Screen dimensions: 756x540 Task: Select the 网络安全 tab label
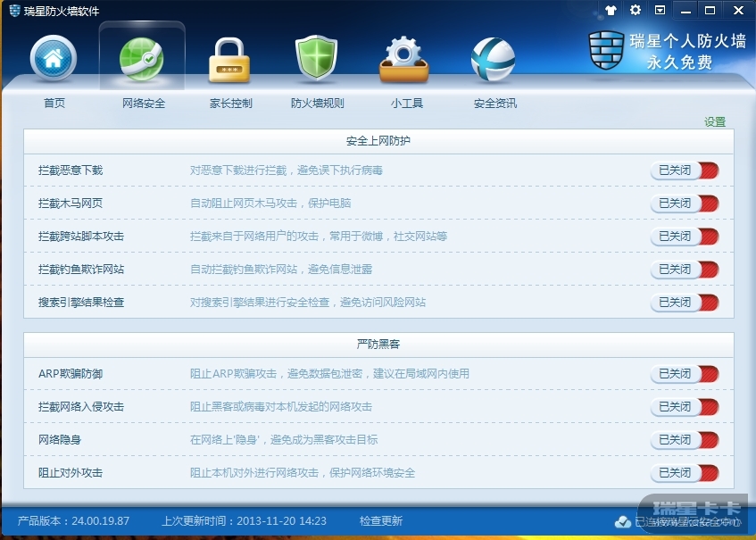coord(143,103)
